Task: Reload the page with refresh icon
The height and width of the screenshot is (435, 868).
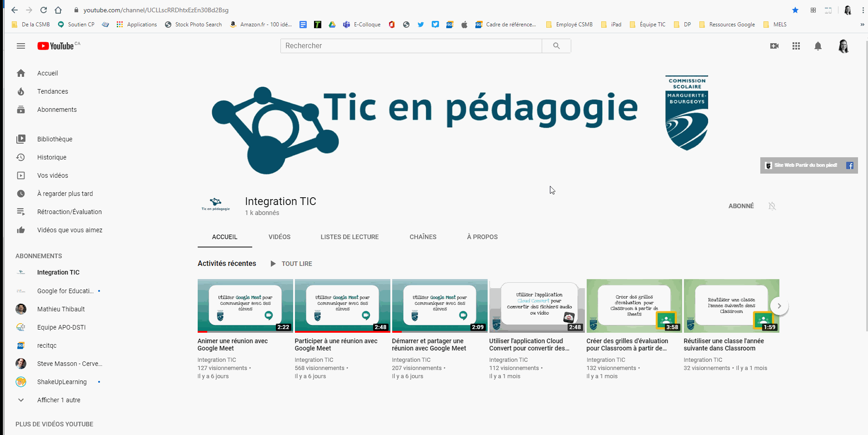Action: coord(44,10)
